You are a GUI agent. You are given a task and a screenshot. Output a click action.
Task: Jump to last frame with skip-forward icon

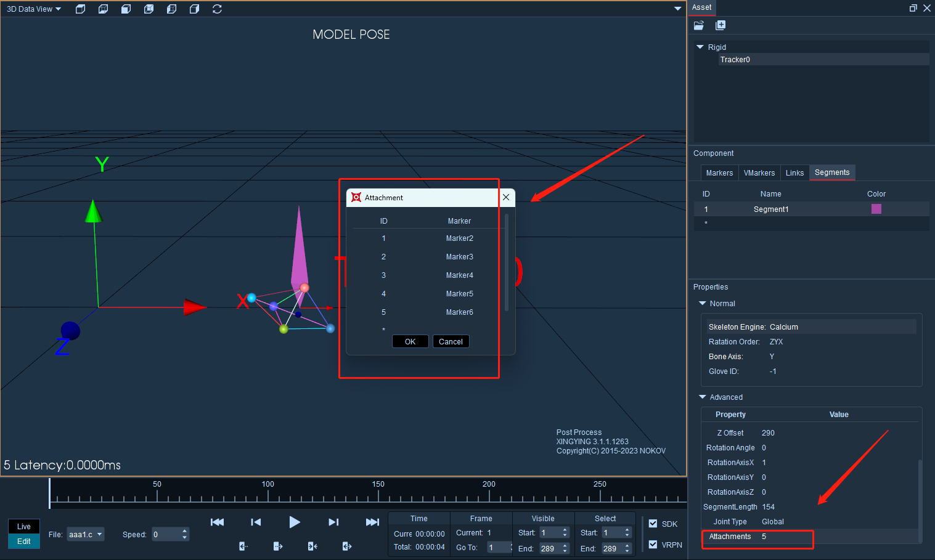tap(372, 522)
